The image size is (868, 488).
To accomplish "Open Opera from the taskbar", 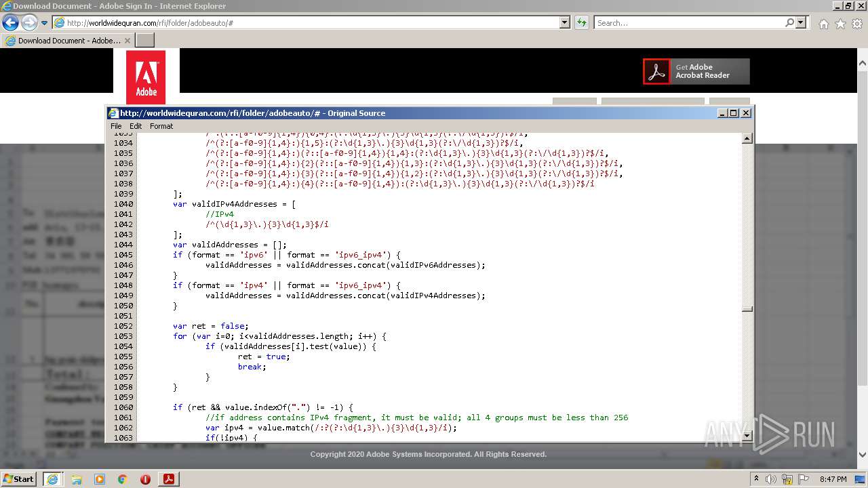I will point(145,479).
